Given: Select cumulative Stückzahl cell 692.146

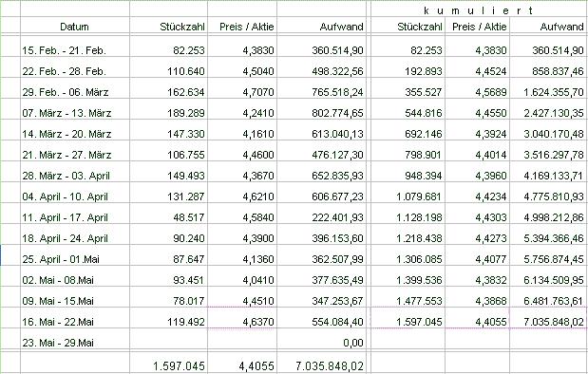Looking at the screenshot, I should pyautogui.click(x=408, y=134).
